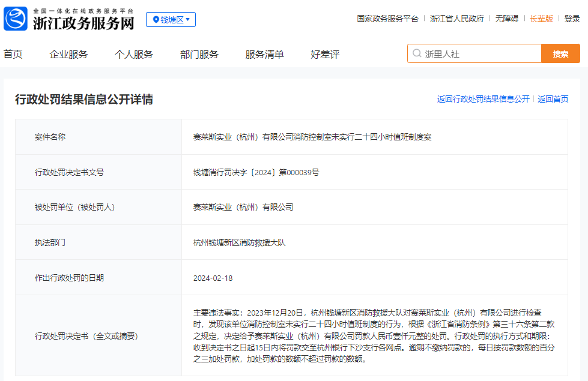Click the Zhejiang government service logo icon
The width and height of the screenshot is (588, 381).
pyautogui.click(x=16, y=19)
